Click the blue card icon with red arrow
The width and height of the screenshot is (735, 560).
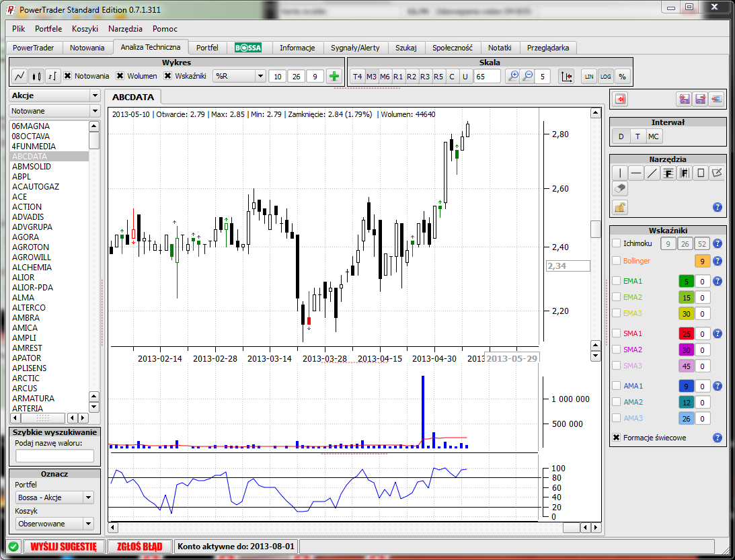point(716,99)
